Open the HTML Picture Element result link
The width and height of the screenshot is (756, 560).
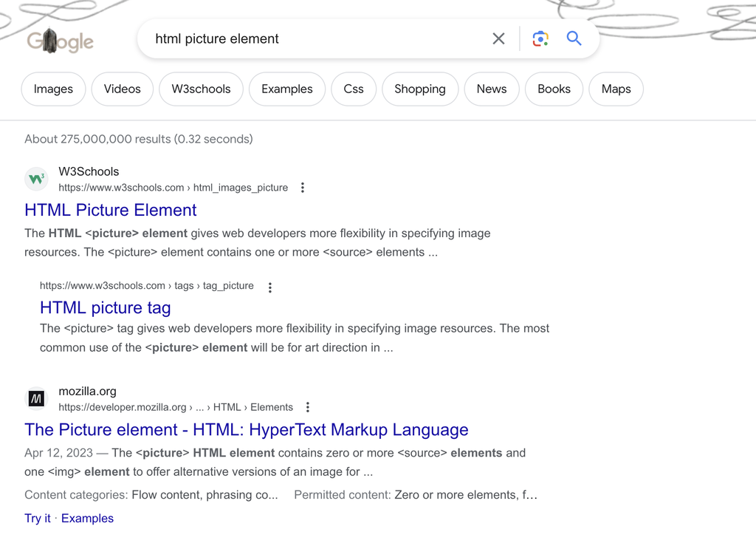tap(110, 210)
